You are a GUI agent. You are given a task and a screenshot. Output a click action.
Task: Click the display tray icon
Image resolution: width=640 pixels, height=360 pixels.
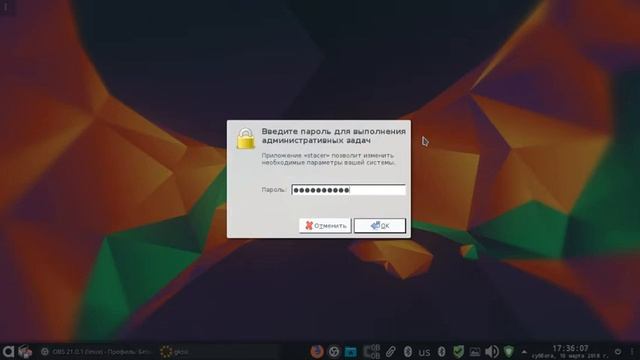click(x=475, y=351)
